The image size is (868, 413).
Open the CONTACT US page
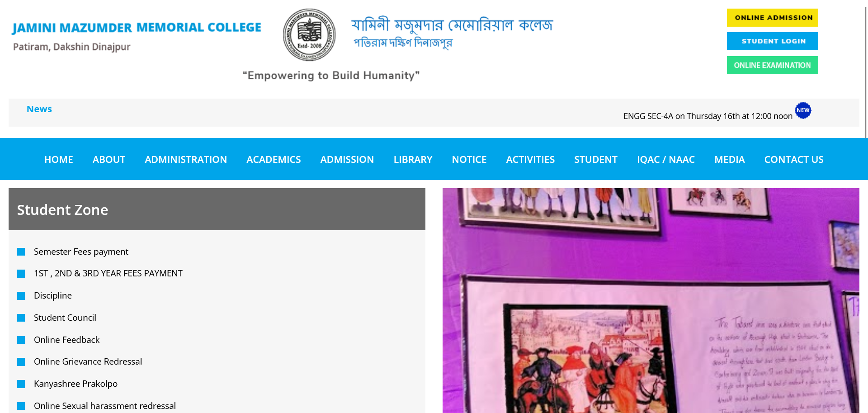point(794,159)
